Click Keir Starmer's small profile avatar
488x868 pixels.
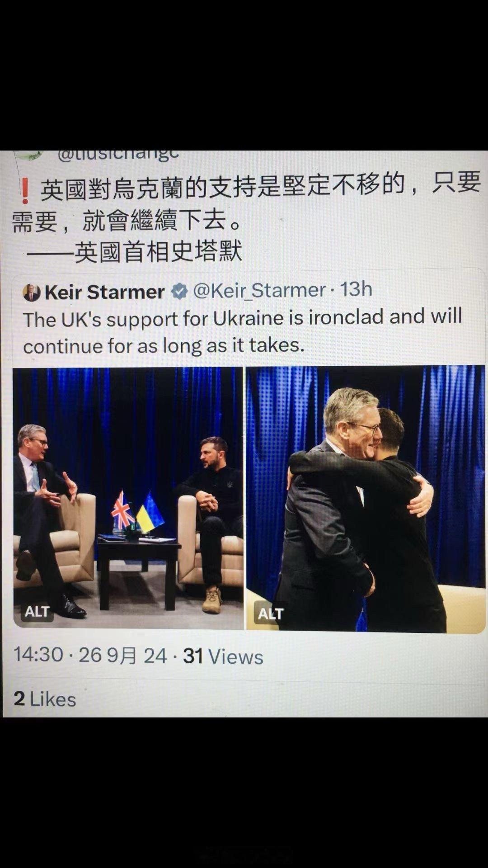[x=32, y=292]
